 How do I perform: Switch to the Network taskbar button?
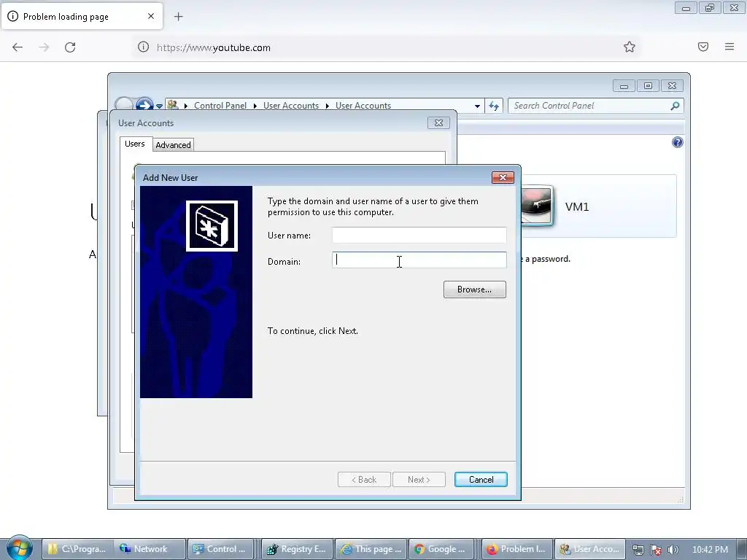point(149,549)
